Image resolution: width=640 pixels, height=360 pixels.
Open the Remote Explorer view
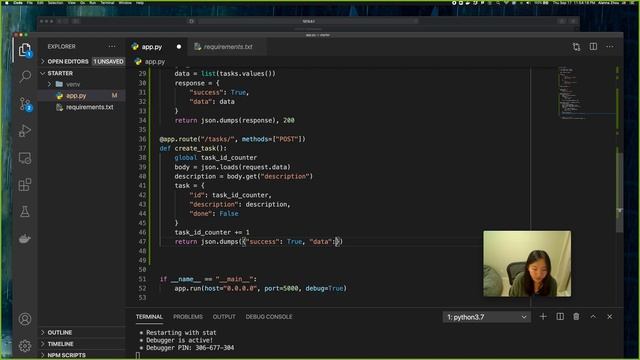(25, 158)
